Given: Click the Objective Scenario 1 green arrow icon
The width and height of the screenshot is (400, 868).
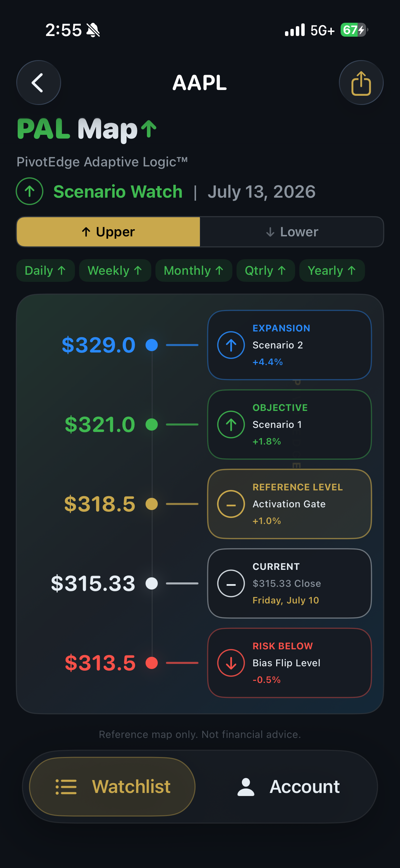Looking at the screenshot, I should [231, 424].
